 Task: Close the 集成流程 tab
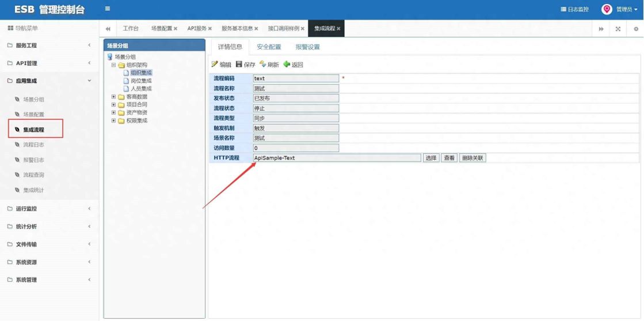(338, 29)
